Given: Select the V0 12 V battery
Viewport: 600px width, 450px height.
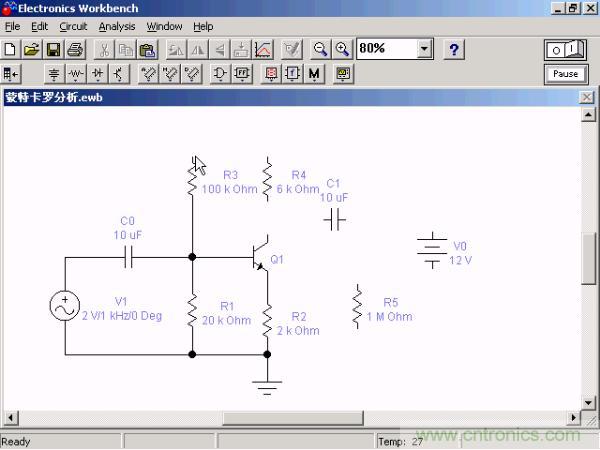Looking at the screenshot, I should [x=432, y=252].
